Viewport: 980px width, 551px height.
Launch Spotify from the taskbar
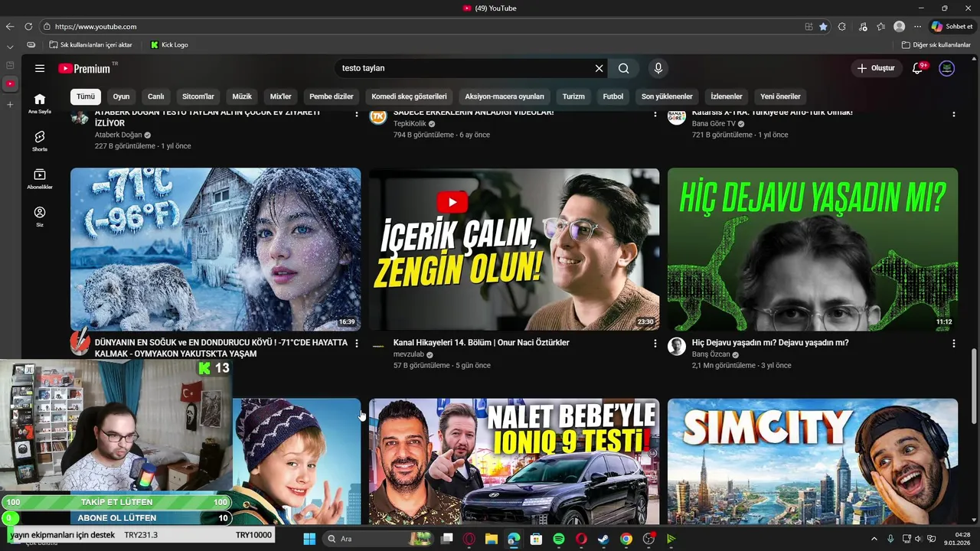click(x=559, y=539)
